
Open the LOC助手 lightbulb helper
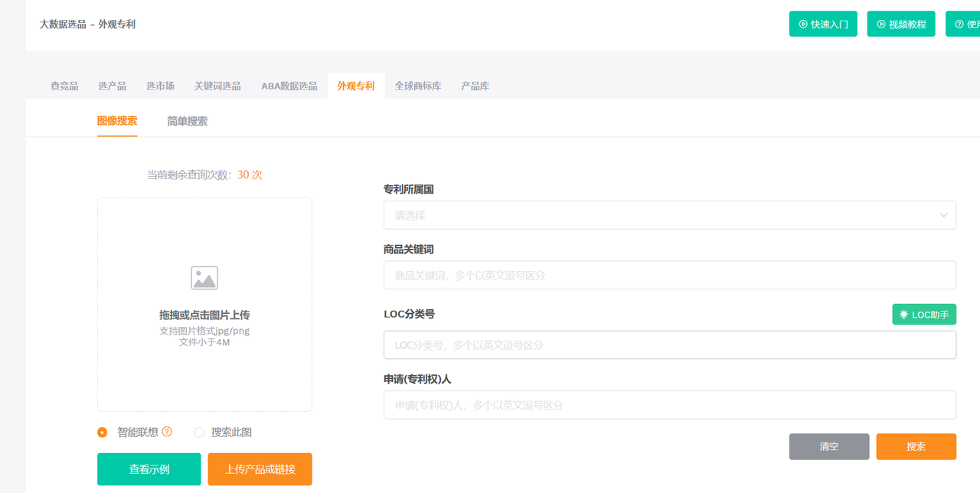(924, 315)
